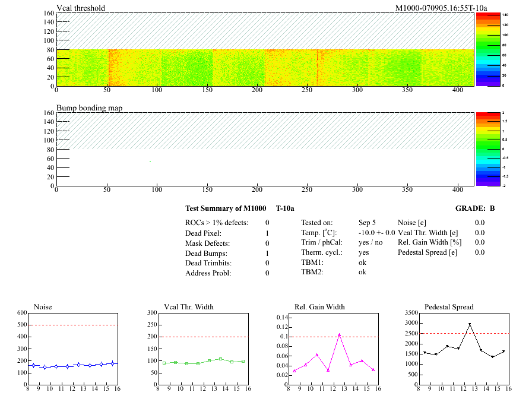Screen dimensions: 532x399
Task: Click the Bump bonding map color scale
Action: pyautogui.click(x=487, y=148)
